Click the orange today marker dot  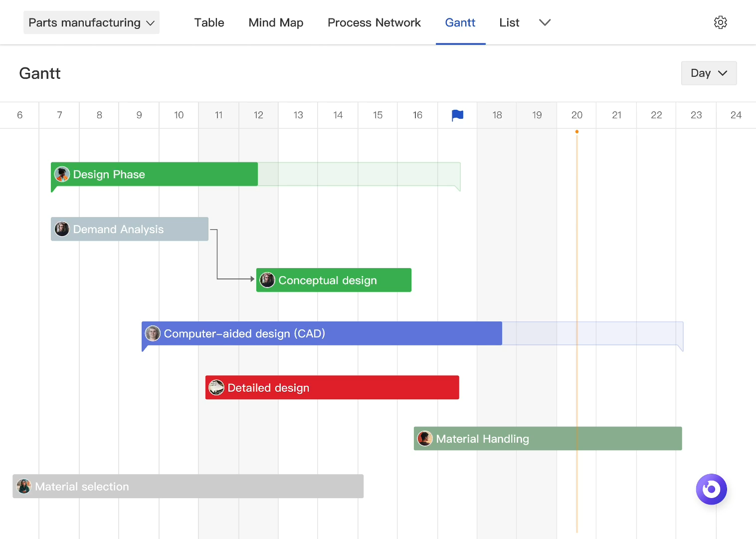click(x=576, y=132)
